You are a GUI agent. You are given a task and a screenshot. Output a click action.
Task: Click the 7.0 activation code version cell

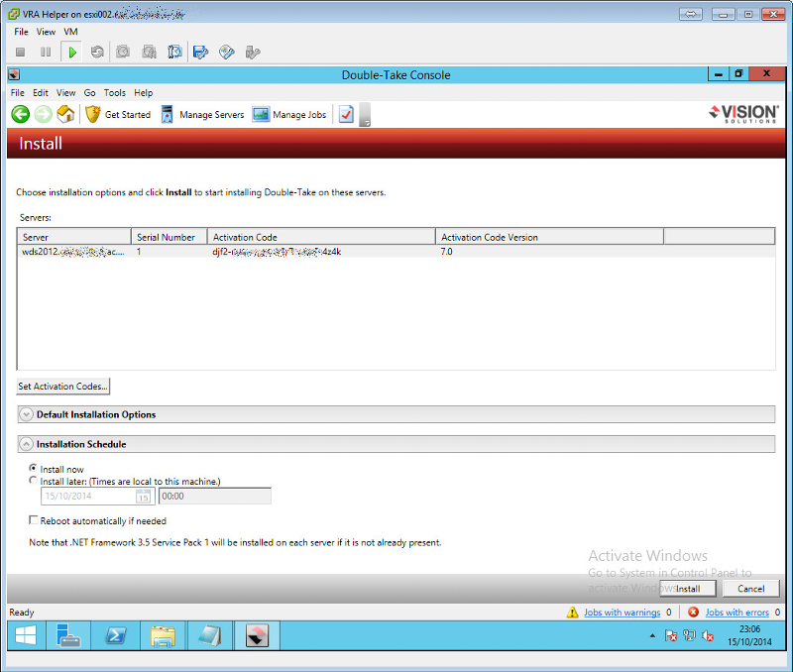447,252
